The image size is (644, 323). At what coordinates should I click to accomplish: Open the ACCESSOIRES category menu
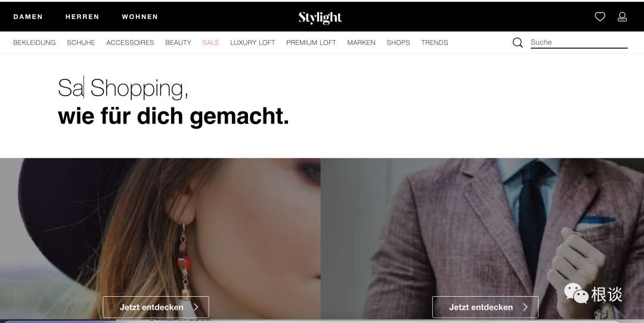[x=130, y=42]
